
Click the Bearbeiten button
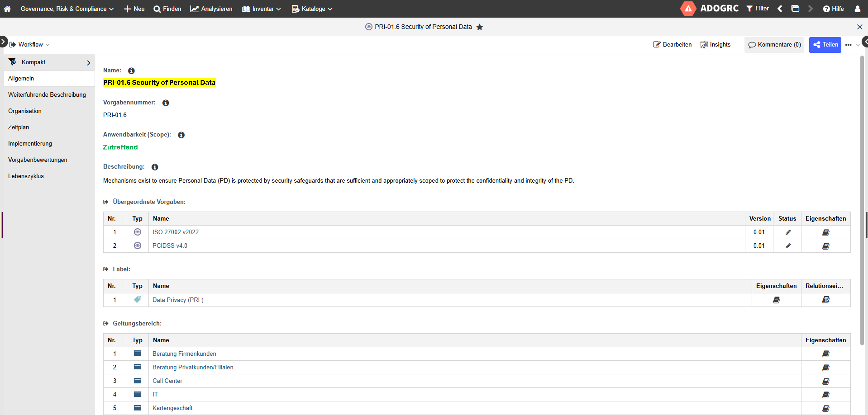[672, 45]
